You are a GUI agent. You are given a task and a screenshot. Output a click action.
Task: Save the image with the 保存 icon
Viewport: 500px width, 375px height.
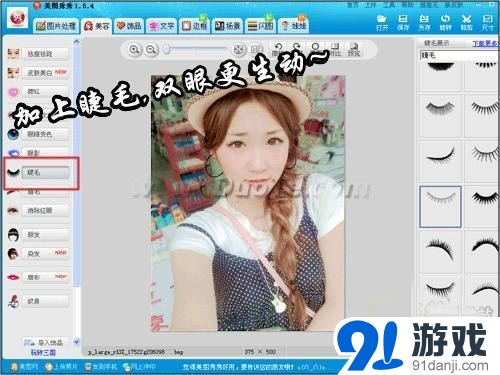[x=403, y=22]
